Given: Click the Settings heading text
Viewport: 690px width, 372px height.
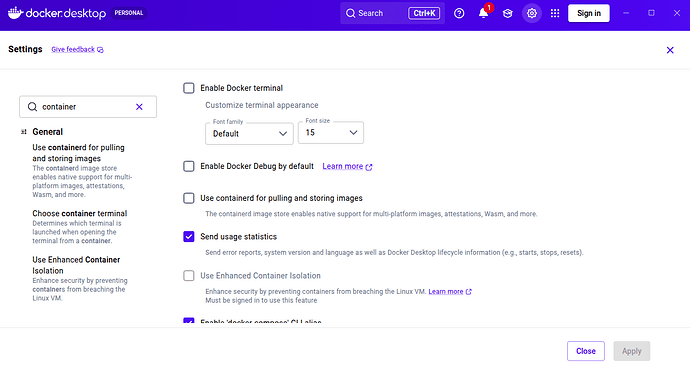Looking at the screenshot, I should point(25,49).
